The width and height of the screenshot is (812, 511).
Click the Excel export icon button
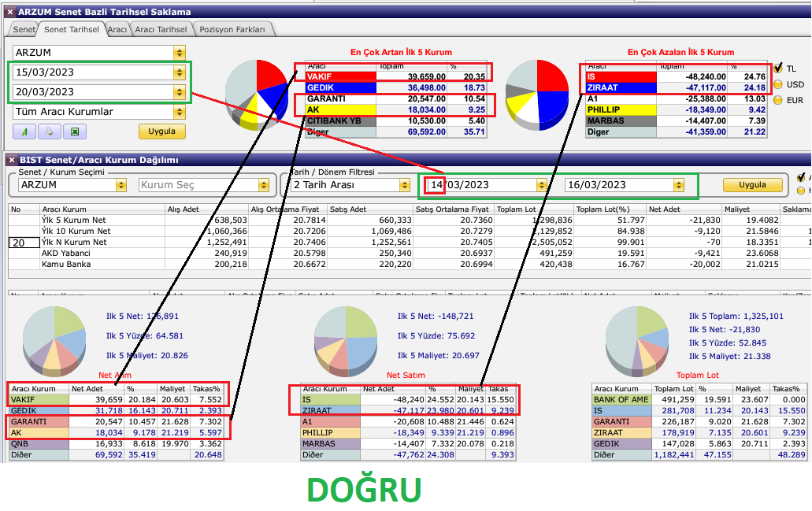point(75,131)
